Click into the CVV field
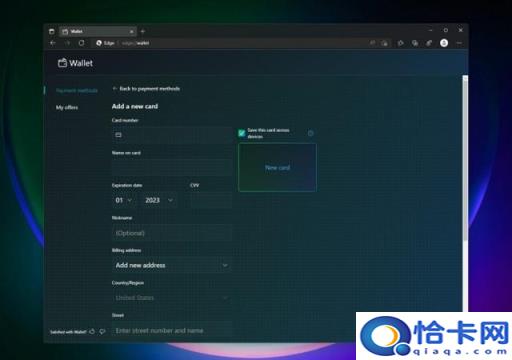The width and height of the screenshot is (512, 360). tap(211, 200)
